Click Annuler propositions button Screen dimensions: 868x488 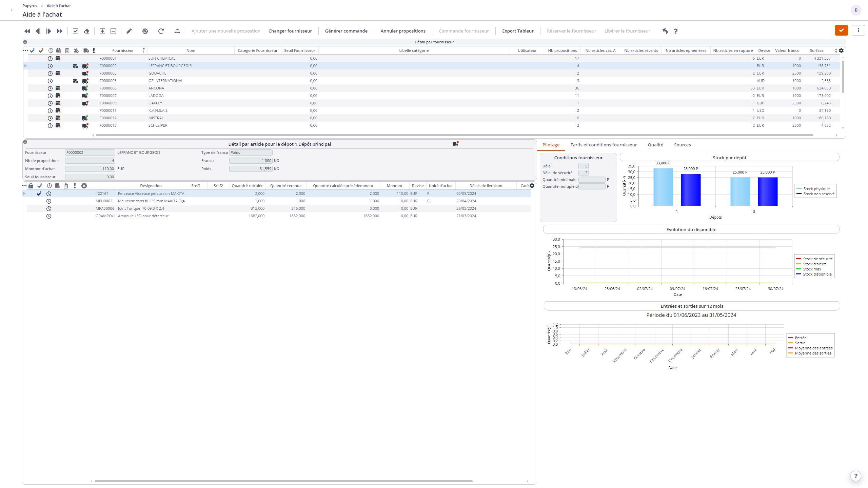pos(403,30)
